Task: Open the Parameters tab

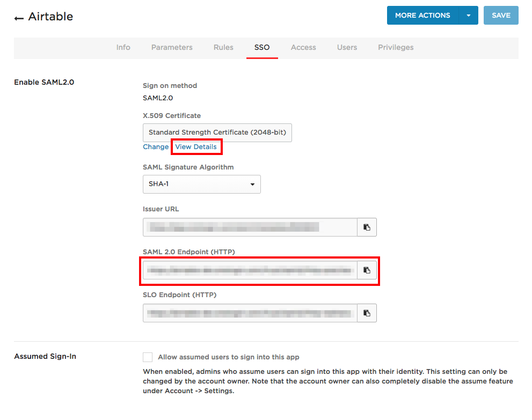Action: [x=172, y=47]
